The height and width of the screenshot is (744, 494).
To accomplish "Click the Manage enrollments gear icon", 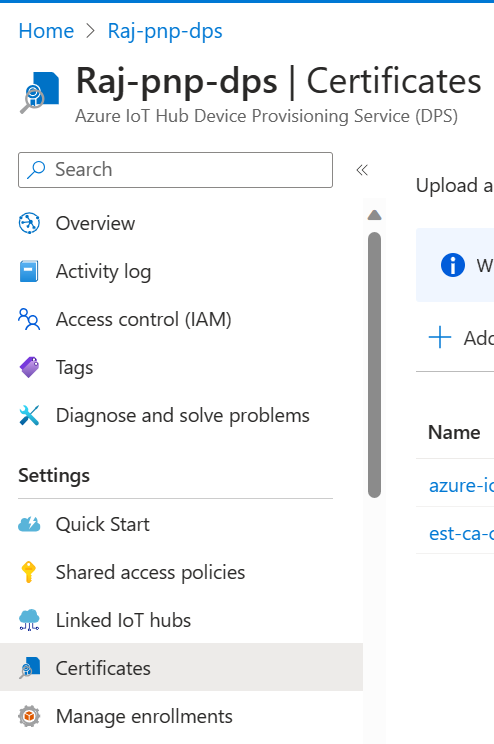I will coord(29,716).
